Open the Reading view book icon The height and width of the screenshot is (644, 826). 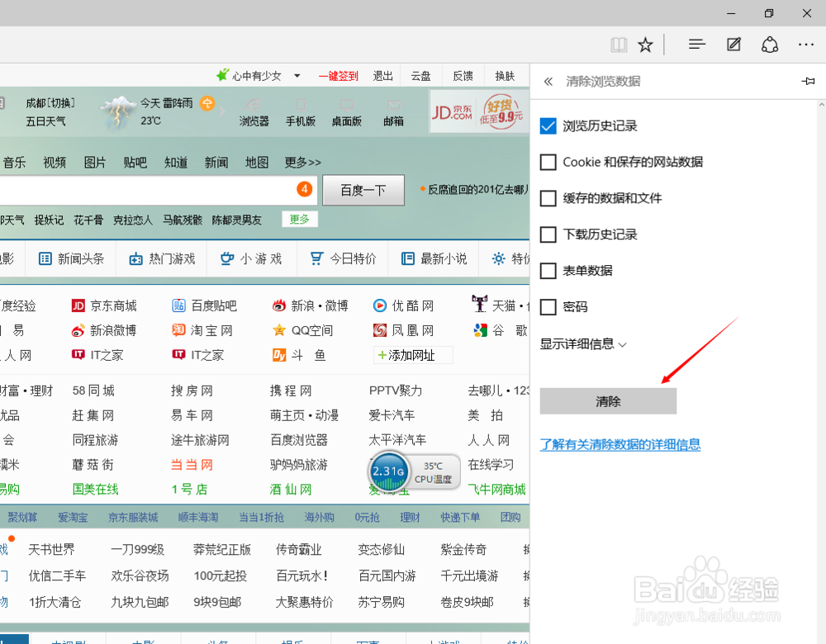point(619,45)
